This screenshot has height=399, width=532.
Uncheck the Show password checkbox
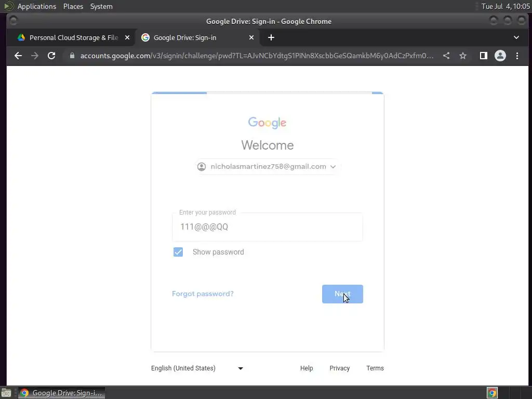[x=178, y=252]
